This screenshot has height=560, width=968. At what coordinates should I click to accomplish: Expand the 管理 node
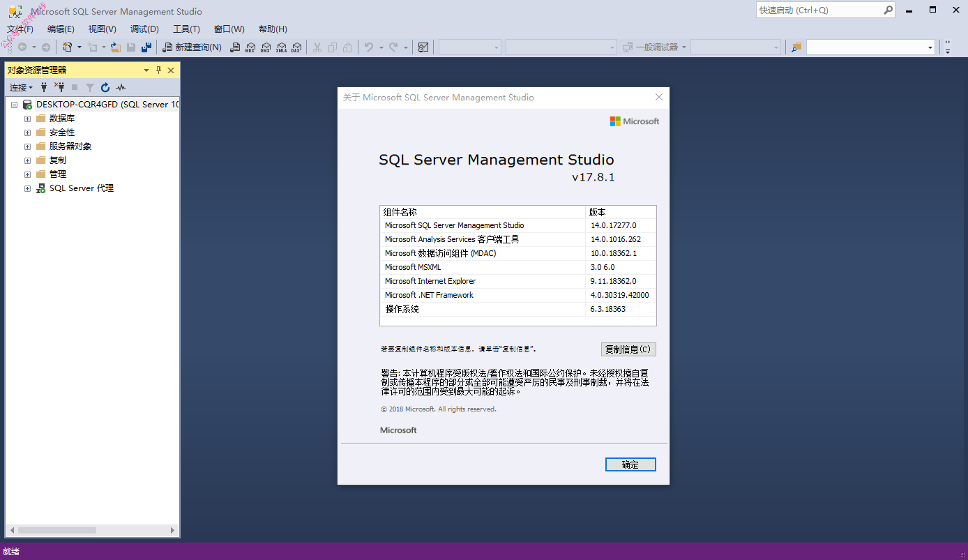[x=27, y=174]
